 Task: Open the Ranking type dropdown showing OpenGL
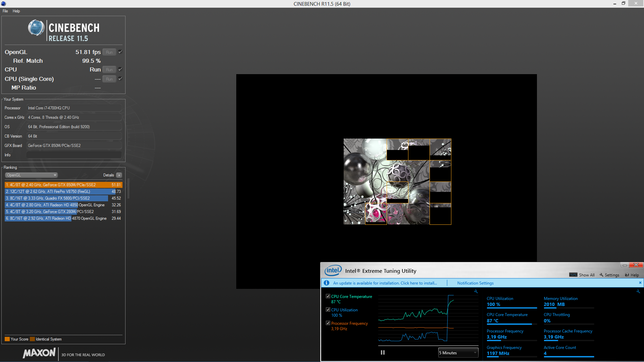31,175
